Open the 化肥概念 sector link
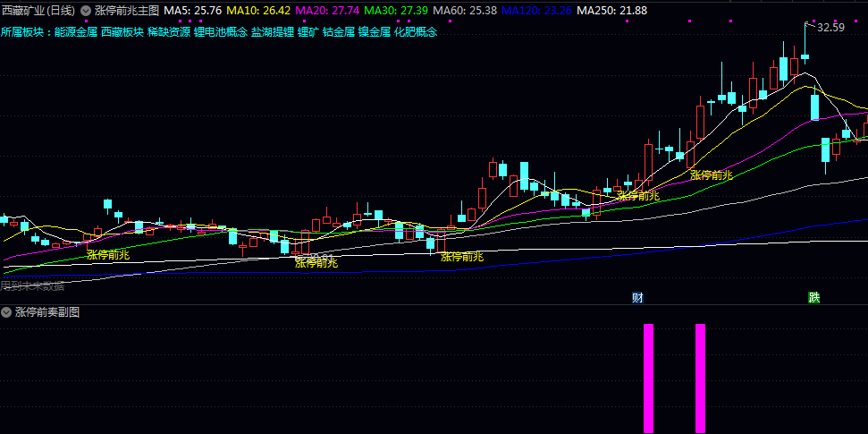The image size is (868, 434). (416, 32)
